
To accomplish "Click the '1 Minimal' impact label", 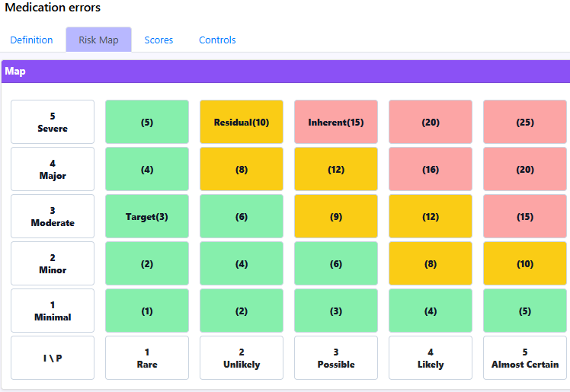I will [53, 311].
